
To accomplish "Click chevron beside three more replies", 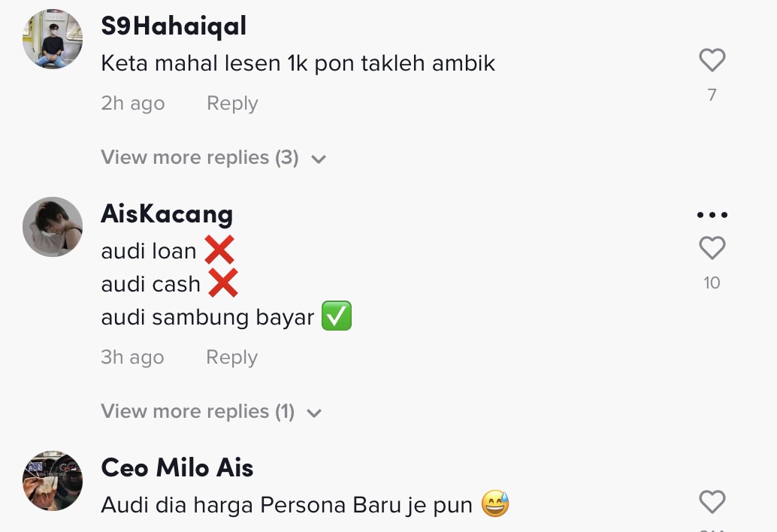I will click(x=319, y=159).
